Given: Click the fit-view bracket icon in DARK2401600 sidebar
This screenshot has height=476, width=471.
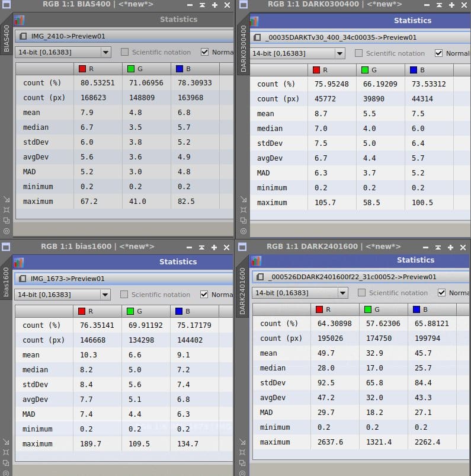Looking at the screenshot, I should 242,452.
